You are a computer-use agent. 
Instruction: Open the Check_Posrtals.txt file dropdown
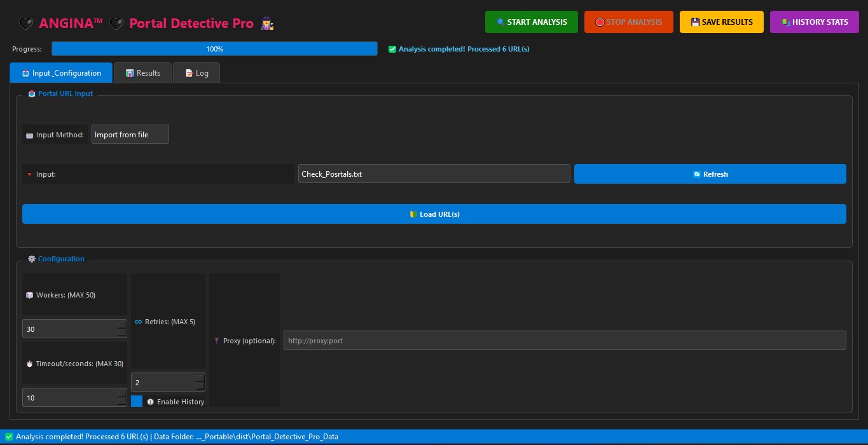[x=434, y=174]
